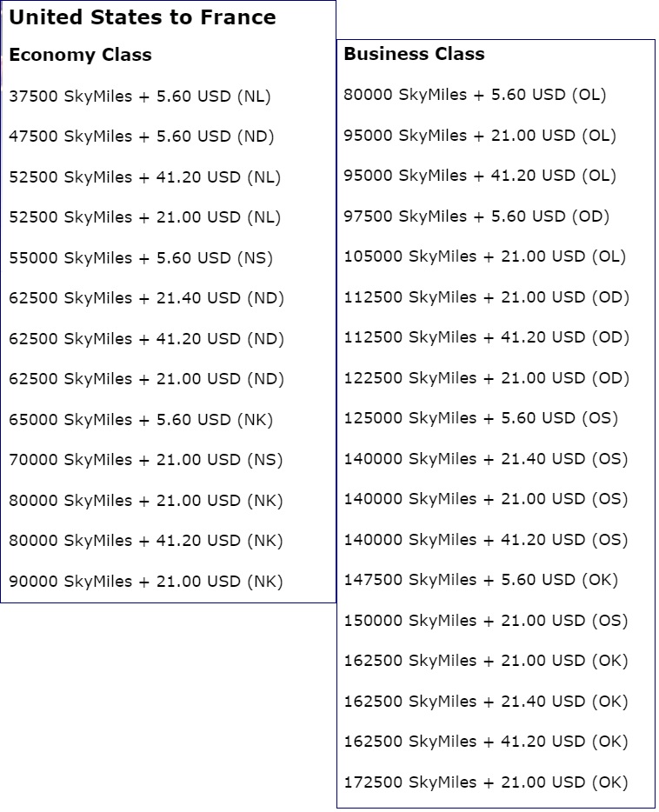Pick 52500 SkyMiles + 41.20 USD (NL)
Screen dimensions: 659x812
coord(145,177)
